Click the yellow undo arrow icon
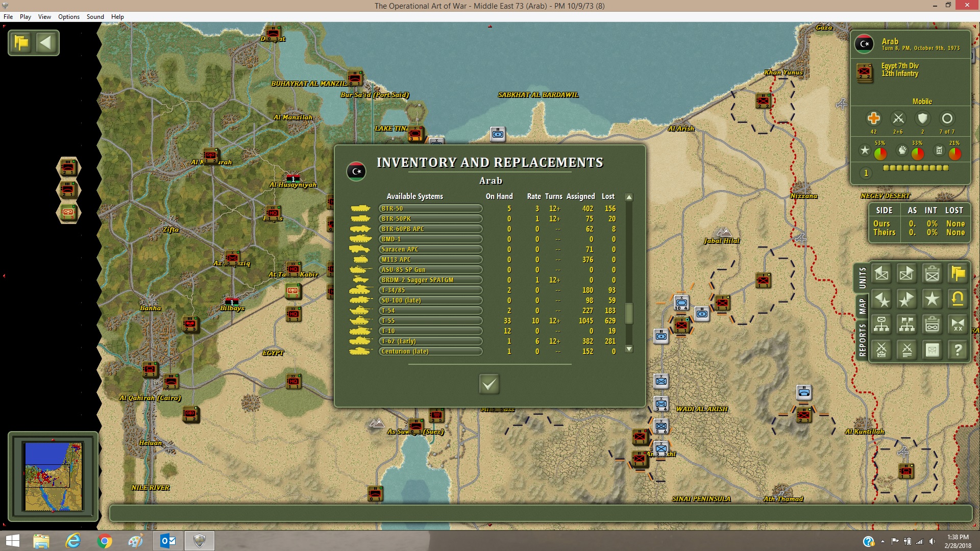The image size is (980, 551). pos(958,299)
